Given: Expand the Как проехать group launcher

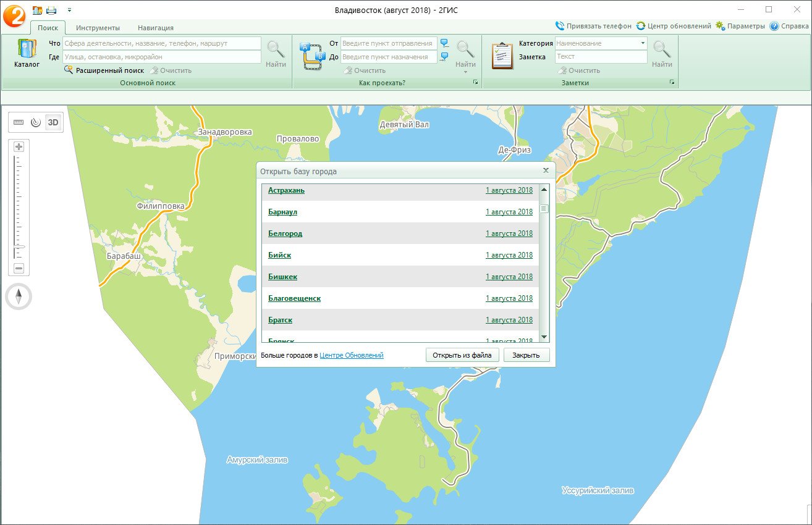Looking at the screenshot, I should click(x=475, y=82).
